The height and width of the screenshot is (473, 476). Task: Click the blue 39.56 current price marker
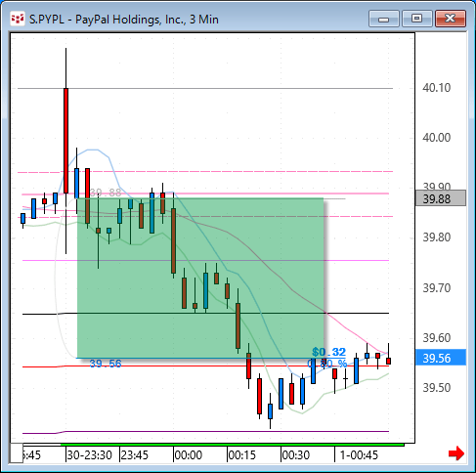point(441,358)
